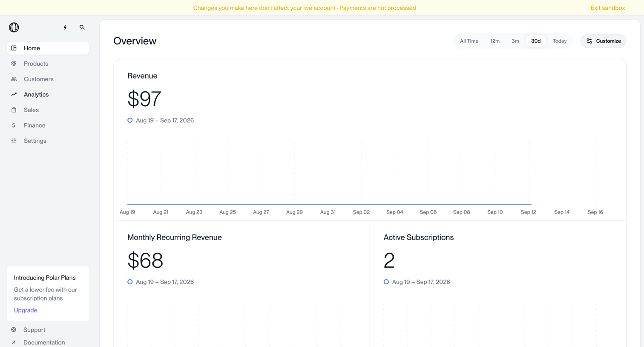Click the Customers people icon
This screenshot has height=347, width=644.
(x=14, y=79)
